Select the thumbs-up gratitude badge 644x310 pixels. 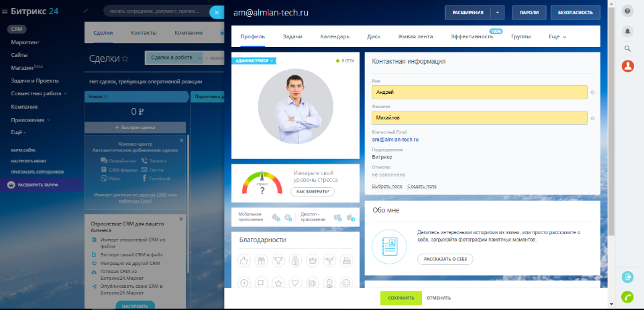click(244, 260)
